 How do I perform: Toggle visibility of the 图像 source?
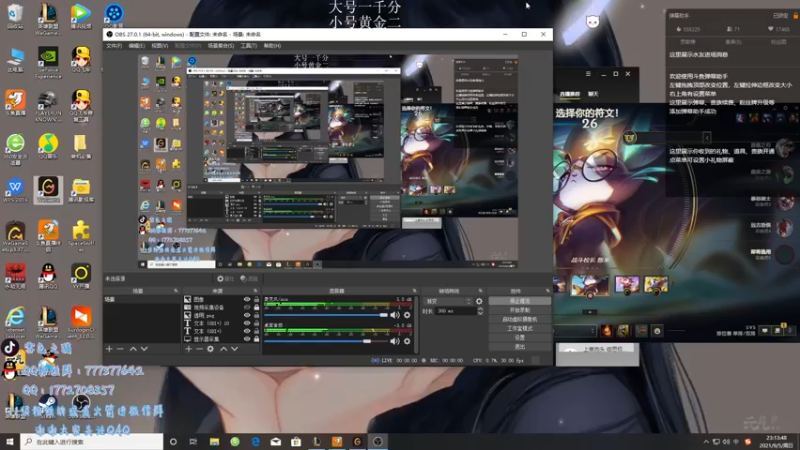pos(247,299)
